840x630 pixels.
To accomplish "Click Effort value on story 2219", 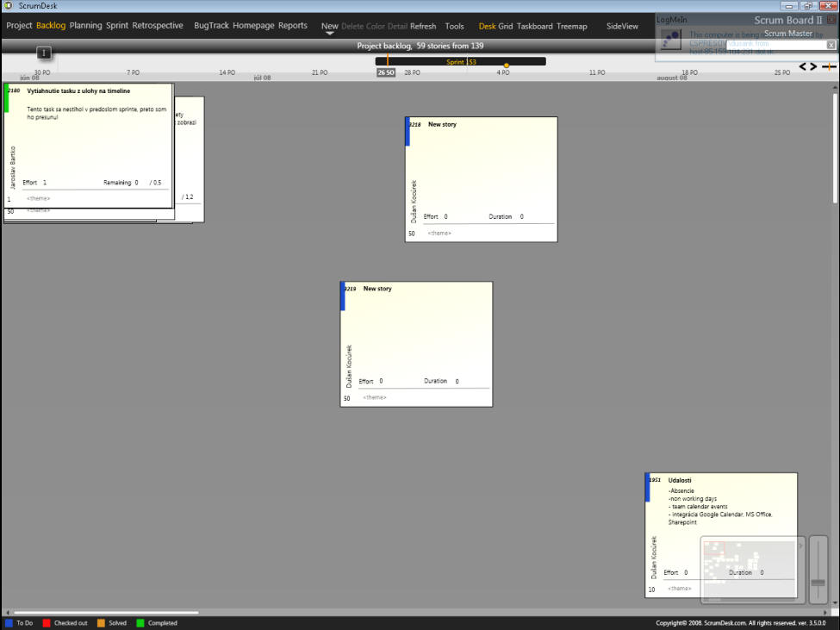I will point(381,382).
